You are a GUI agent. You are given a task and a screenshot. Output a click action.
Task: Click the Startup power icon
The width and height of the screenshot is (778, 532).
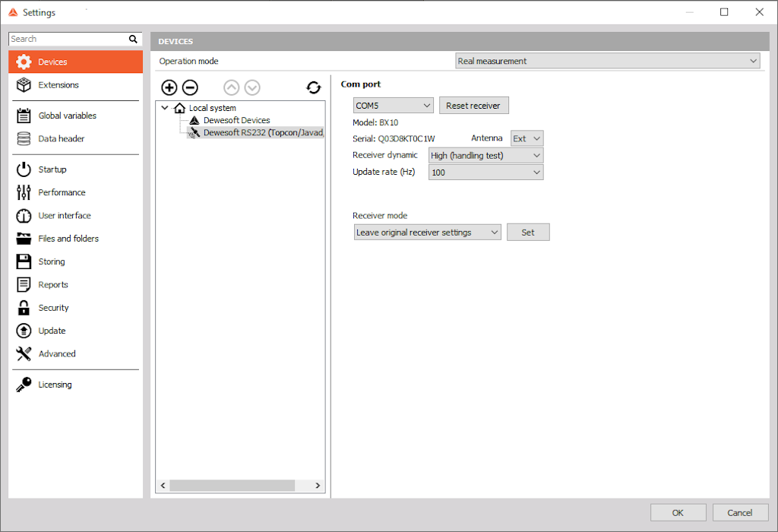[x=24, y=169]
